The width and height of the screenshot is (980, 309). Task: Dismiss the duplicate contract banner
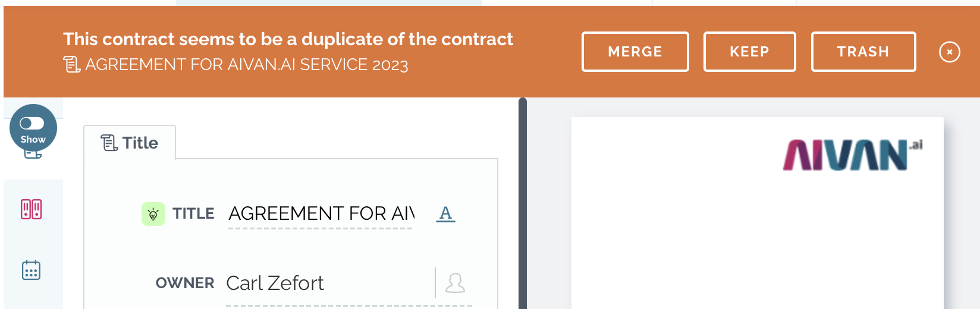click(950, 52)
